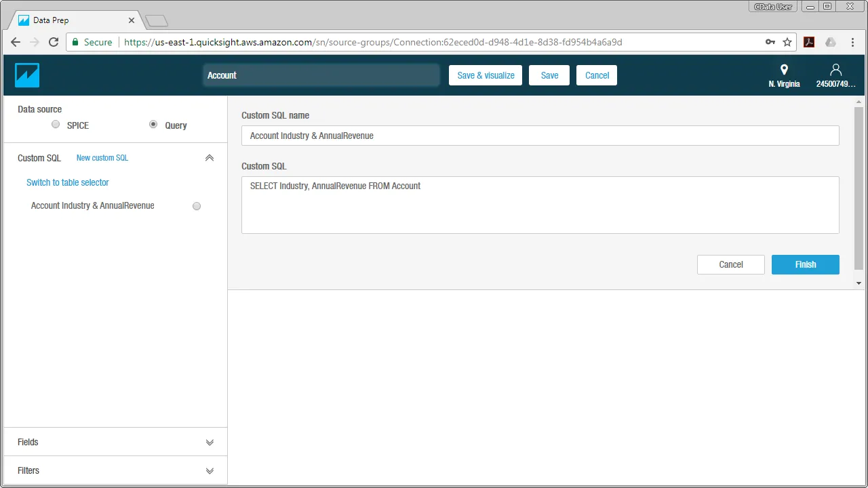Expand the Fields section
Image resolution: width=868 pixels, height=488 pixels.
click(210, 442)
